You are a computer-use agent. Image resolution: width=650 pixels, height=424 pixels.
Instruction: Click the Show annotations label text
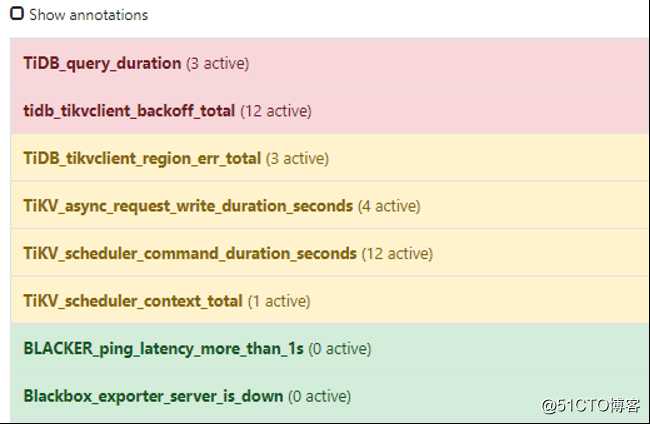(88, 15)
